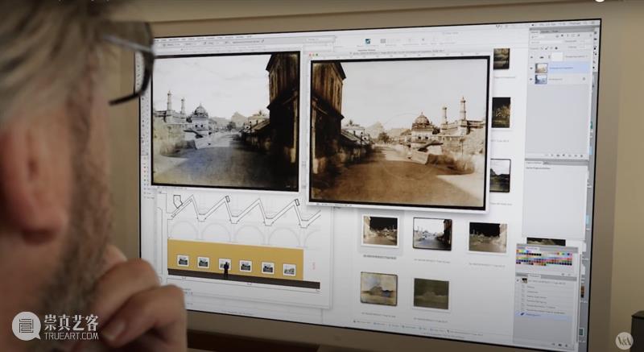Open the positive street view thumbnail in grid
This screenshot has width=644, height=352.
[432, 234]
